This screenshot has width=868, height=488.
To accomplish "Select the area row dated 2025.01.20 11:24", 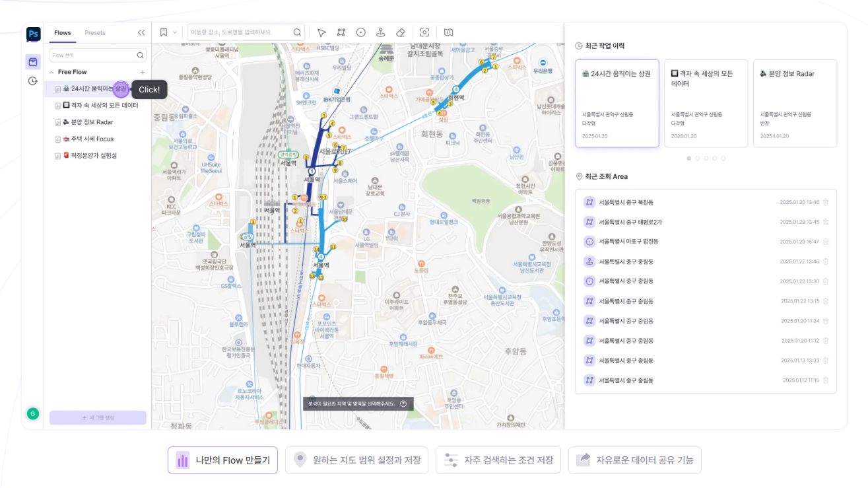I will point(706,321).
